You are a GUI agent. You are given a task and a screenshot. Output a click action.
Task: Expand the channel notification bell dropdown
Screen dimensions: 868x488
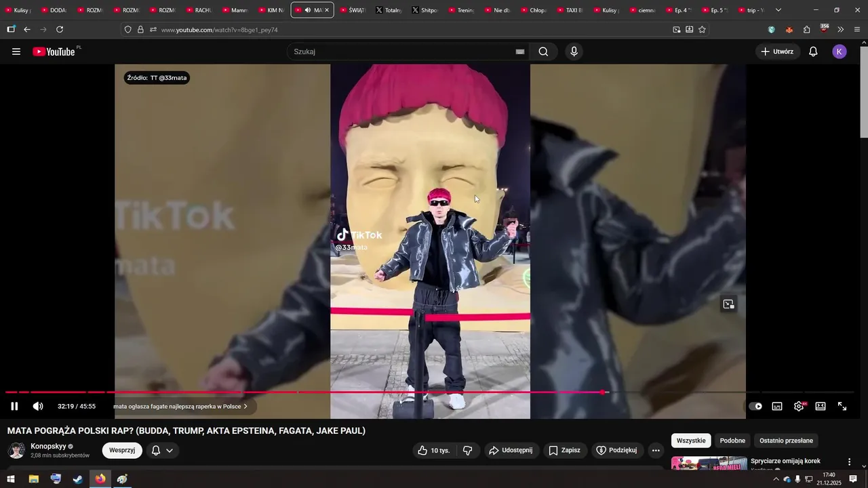coord(163,450)
